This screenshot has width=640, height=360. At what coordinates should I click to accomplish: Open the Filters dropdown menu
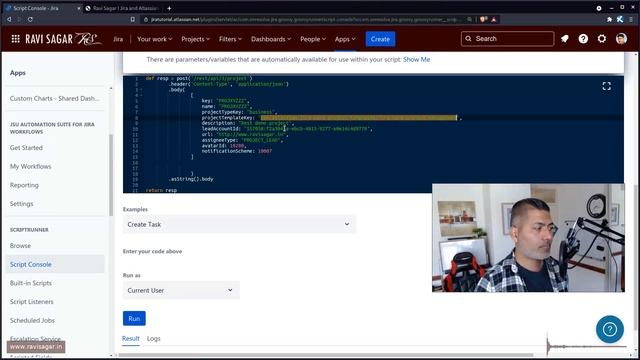tap(230, 39)
